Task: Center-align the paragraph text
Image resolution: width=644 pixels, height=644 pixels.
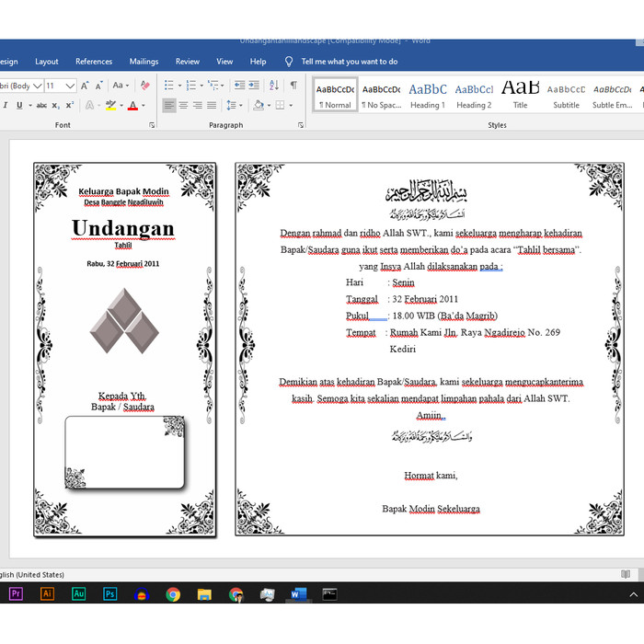Action: pos(183,106)
